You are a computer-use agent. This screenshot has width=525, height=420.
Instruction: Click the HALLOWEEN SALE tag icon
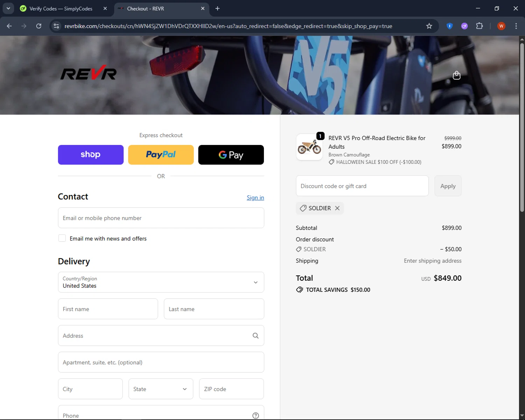click(x=331, y=162)
